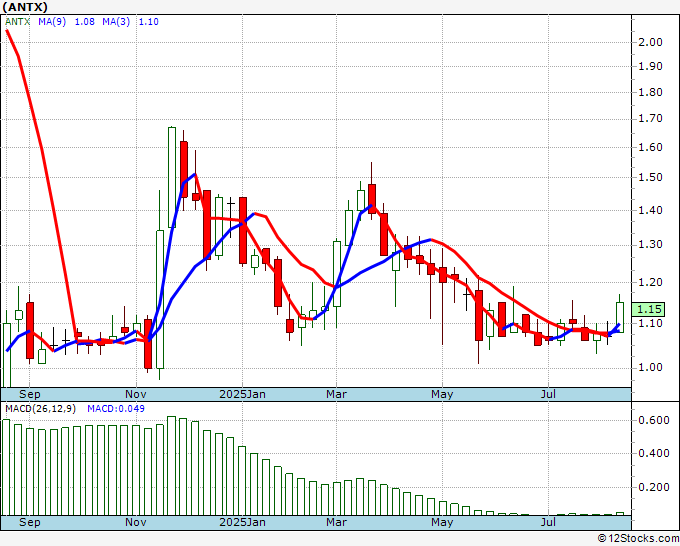
Task: Click the 1.20 price axis label
Action: click(x=651, y=282)
